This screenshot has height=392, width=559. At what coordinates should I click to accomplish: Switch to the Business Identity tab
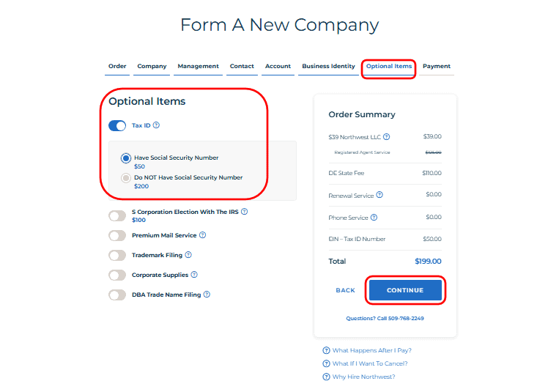pyautogui.click(x=328, y=66)
